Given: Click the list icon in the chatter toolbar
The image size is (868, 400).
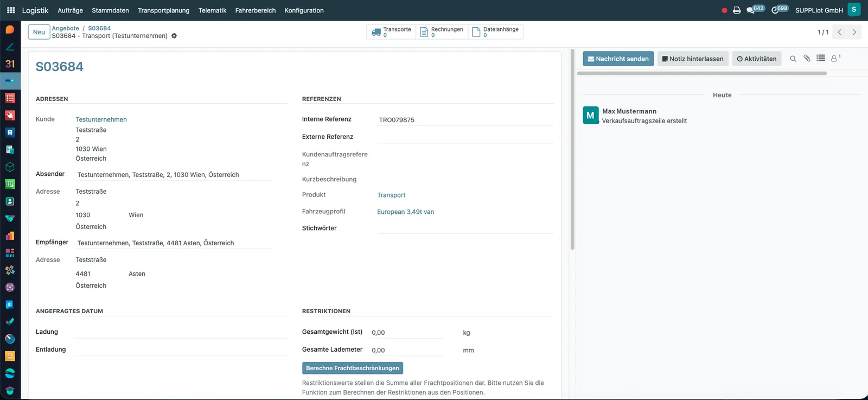Looking at the screenshot, I should [821, 58].
